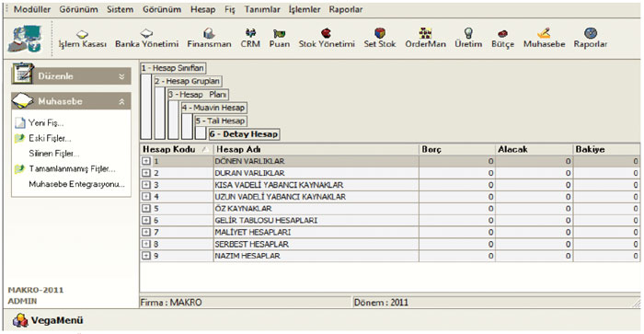
Task: Open the Yeni Fiş... link
Action: coord(46,123)
